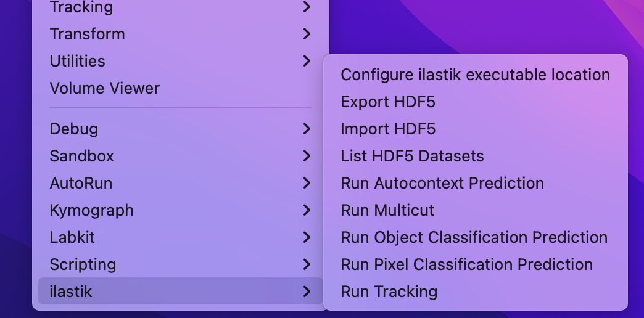The image size is (644, 318).
Task: Open the Debug submenu
Action: (x=180, y=129)
